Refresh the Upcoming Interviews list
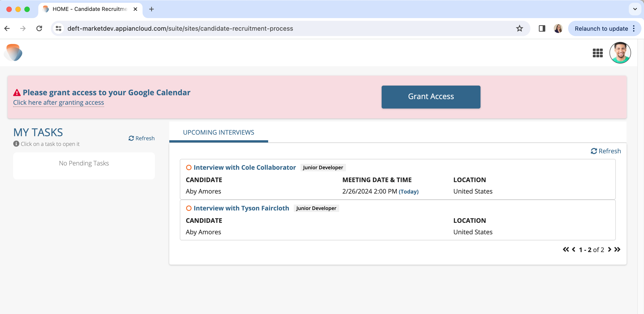The image size is (644, 314). (x=605, y=151)
